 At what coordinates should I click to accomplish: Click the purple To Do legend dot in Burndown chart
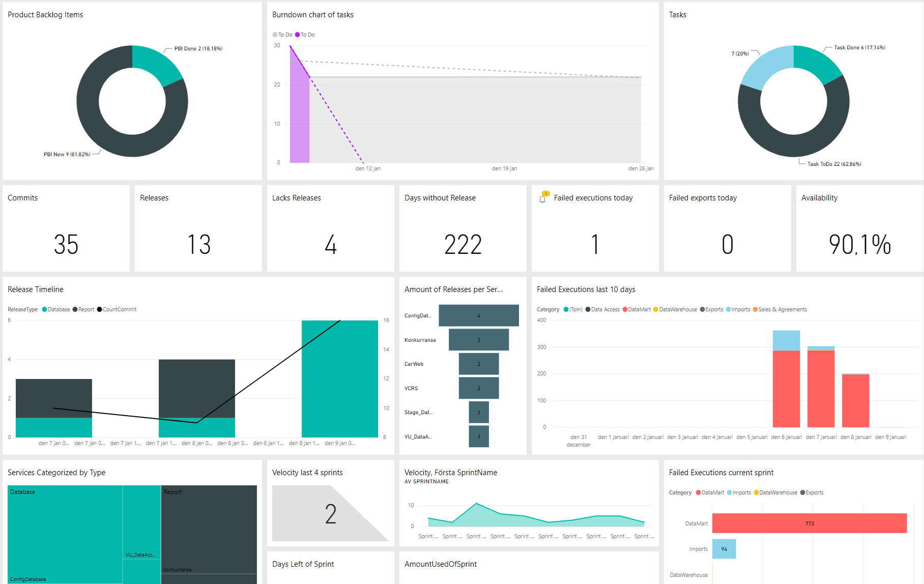click(x=298, y=35)
